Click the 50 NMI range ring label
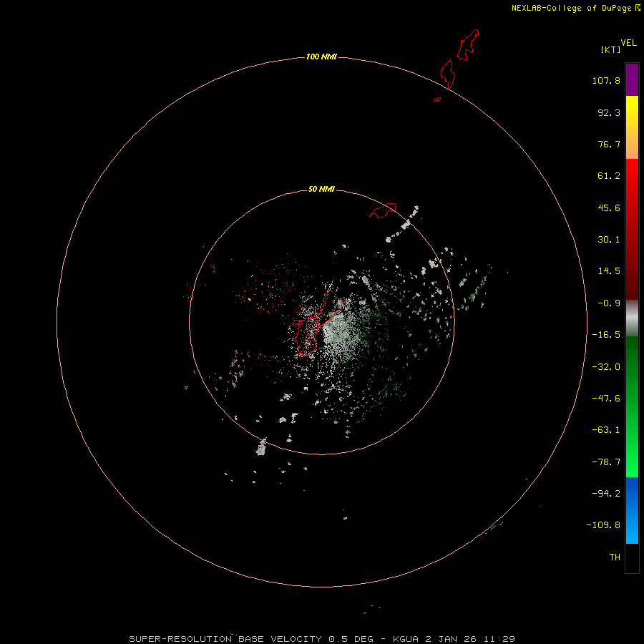The height and width of the screenshot is (644, 644). (x=321, y=189)
